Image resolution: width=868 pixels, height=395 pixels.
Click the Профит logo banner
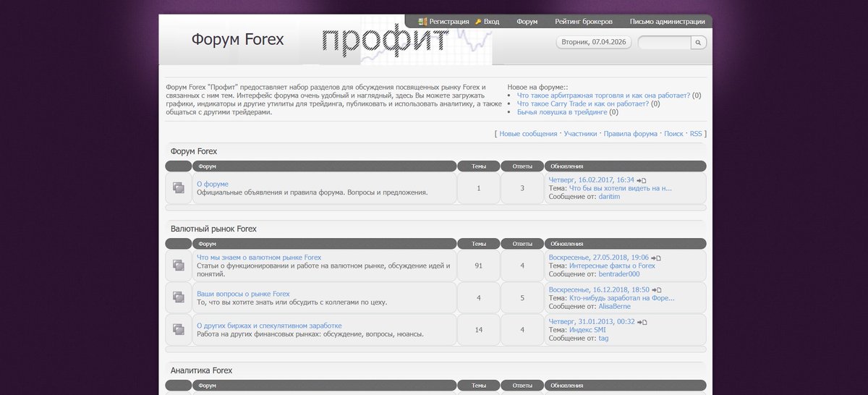(406, 40)
